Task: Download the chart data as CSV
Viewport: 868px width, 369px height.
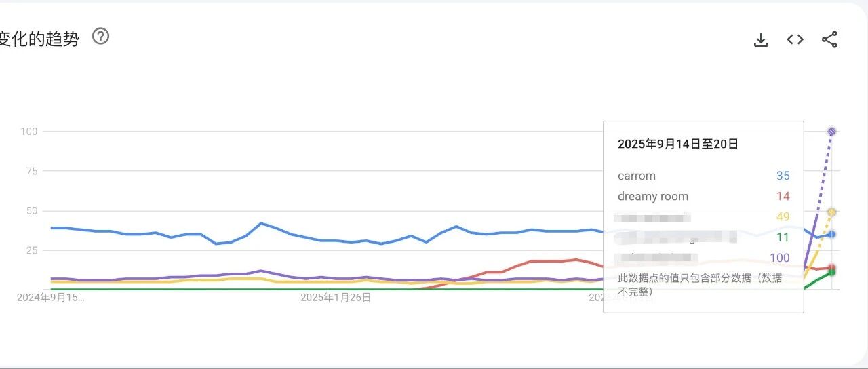Action: [x=761, y=40]
